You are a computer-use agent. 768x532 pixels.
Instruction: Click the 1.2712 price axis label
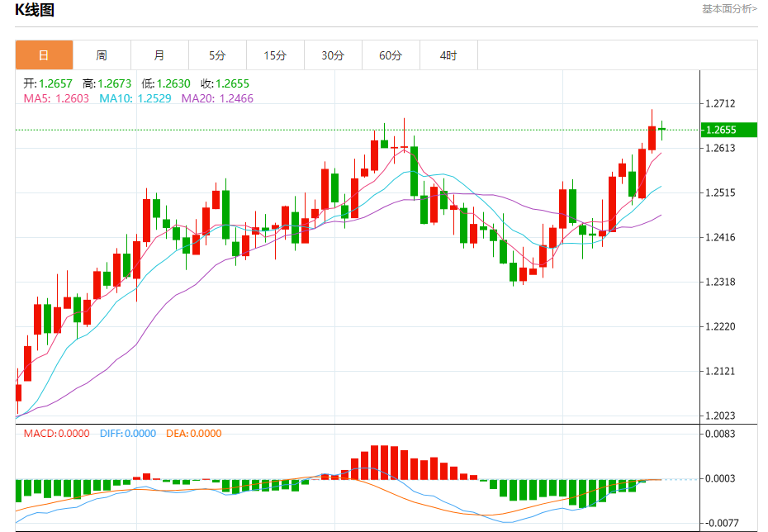point(720,103)
